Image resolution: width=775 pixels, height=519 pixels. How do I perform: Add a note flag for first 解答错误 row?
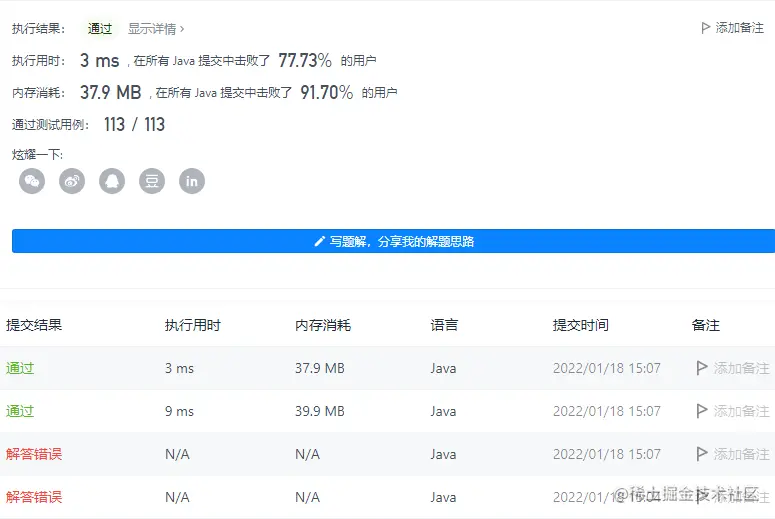coord(733,454)
